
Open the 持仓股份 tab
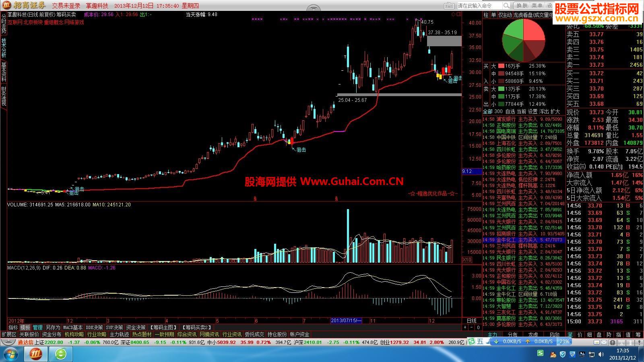277,334
